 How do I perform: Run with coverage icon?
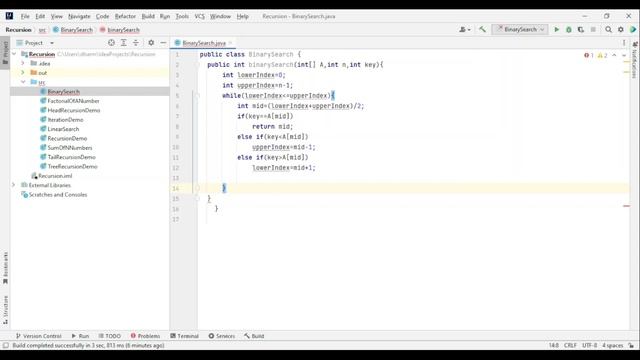tap(581, 29)
